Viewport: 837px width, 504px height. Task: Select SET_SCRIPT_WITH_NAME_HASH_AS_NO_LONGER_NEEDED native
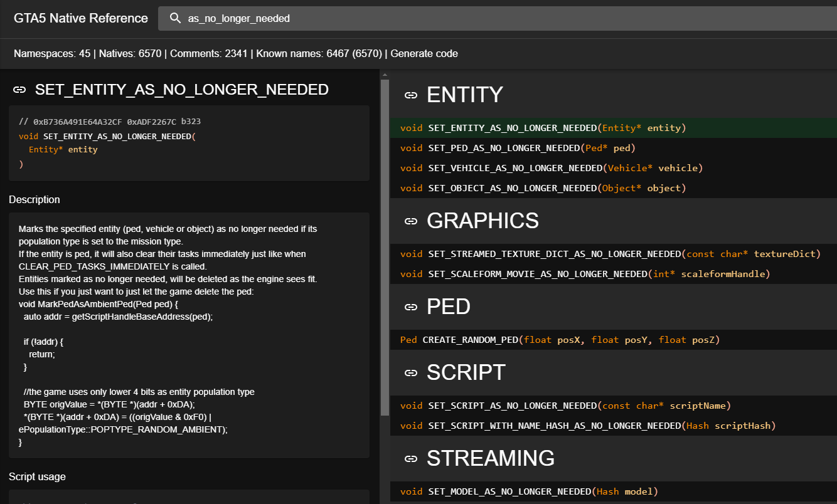coord(614,426)
